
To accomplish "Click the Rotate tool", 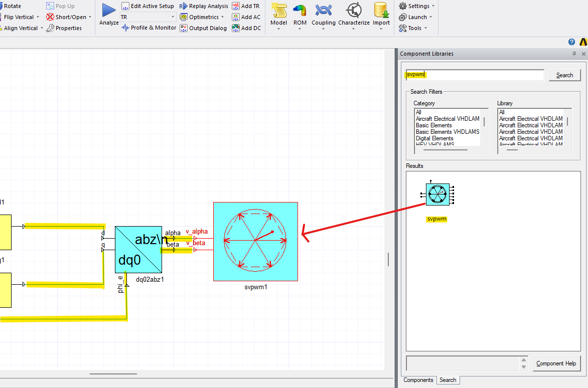I will (11, 6).
